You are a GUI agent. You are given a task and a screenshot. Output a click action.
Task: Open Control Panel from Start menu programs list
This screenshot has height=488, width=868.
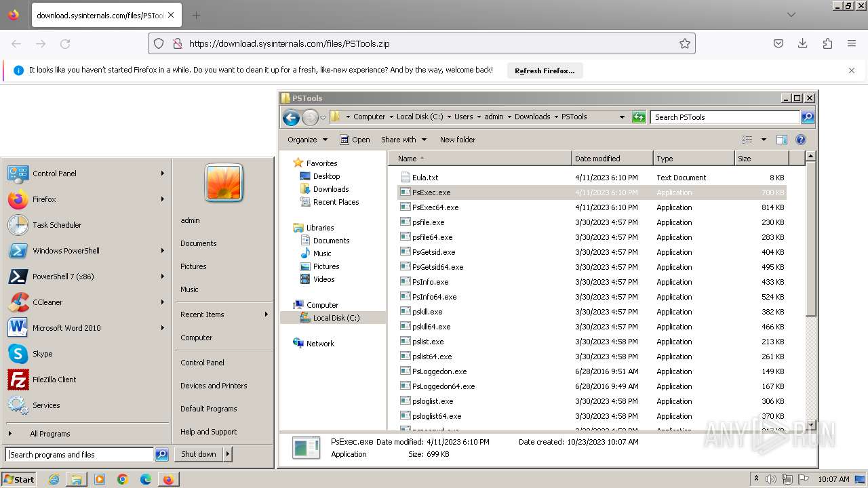[86, 174]
